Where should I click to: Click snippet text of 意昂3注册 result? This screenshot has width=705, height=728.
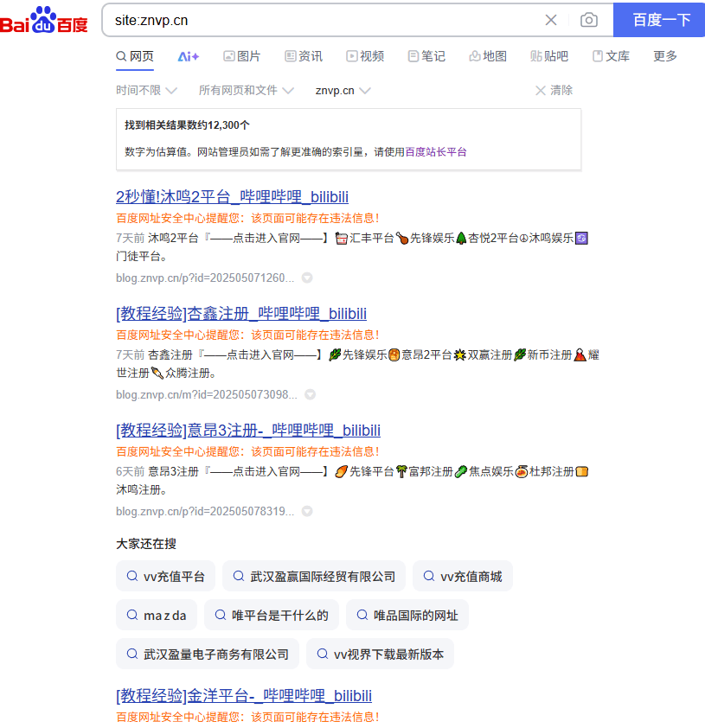click(x=352, y=481)
